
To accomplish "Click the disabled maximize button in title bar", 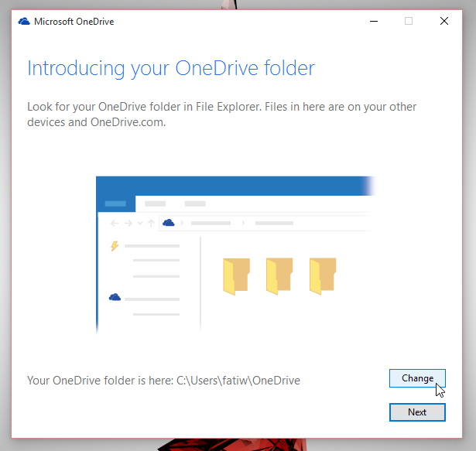I will (409, 21).
